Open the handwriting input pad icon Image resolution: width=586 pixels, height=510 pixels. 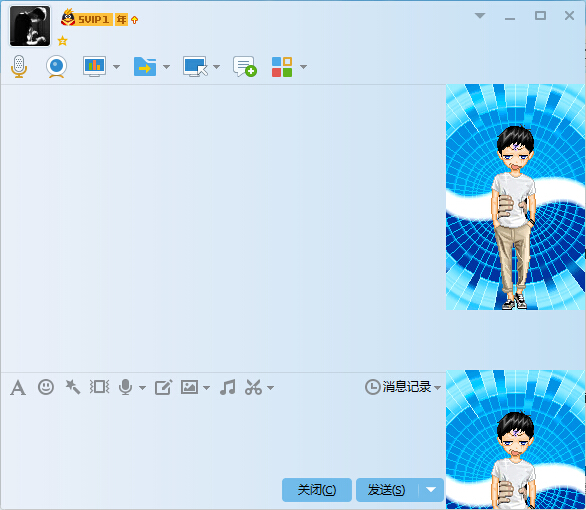(163, 387)
